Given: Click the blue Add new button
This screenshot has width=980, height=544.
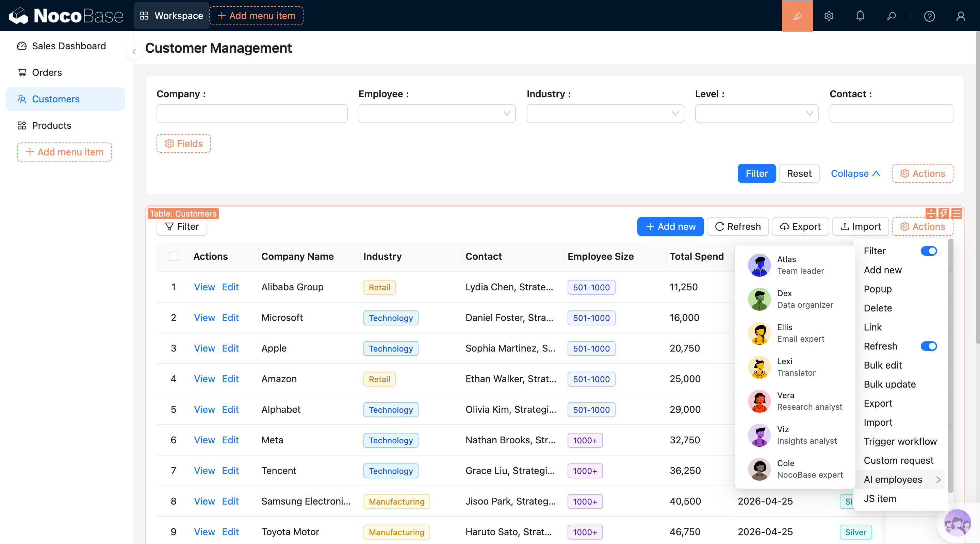Looking at the screenshot, I should coord(670,226).
